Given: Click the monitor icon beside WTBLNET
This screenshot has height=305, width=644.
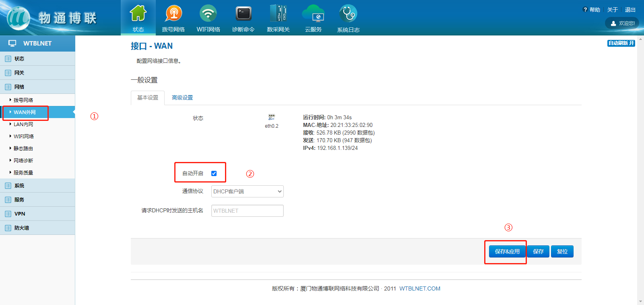Looking at the screenshot, I should [x=12, y=43].
